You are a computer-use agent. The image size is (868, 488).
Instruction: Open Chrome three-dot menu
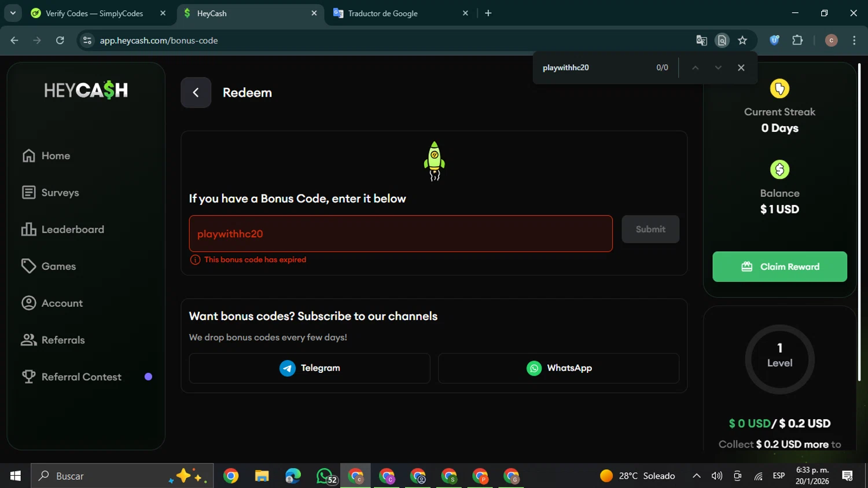(x=854, y=41)
